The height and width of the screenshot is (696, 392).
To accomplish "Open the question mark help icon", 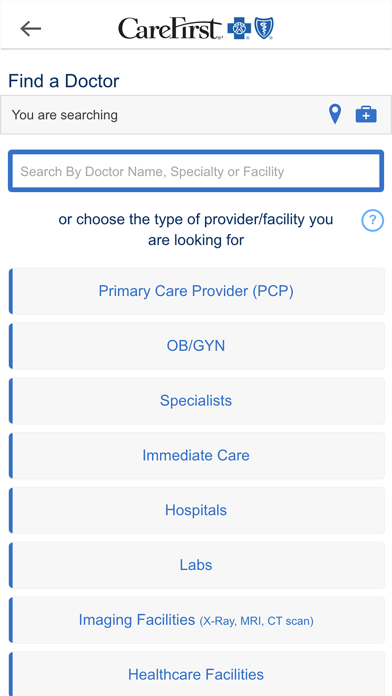I will (372, 220).
